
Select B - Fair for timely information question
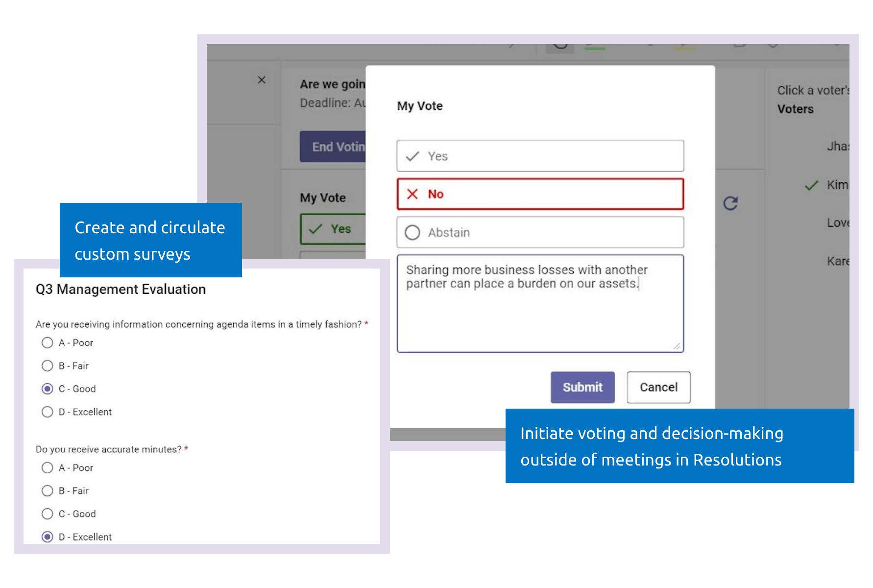48,366
